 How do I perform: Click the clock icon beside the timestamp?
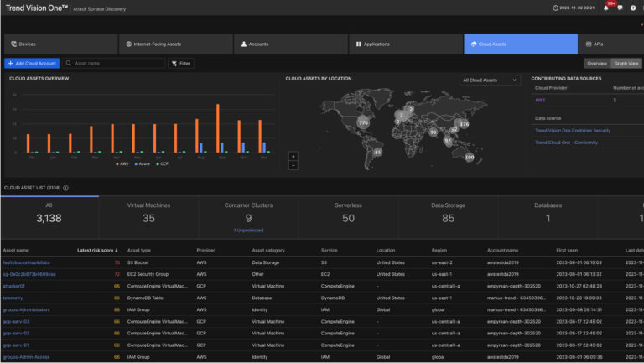[555, 8]
